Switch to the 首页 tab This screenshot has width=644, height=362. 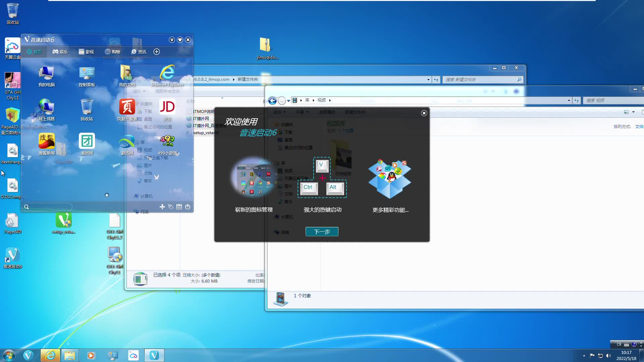34,52
